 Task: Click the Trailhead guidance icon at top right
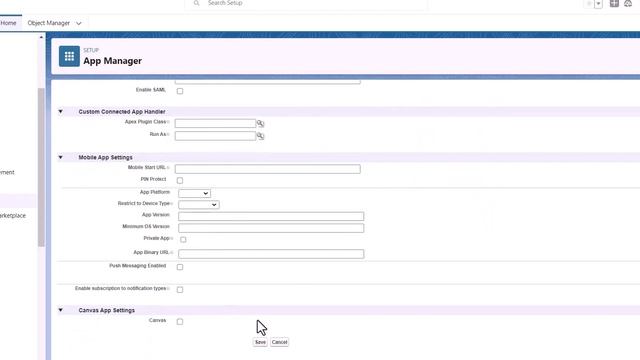[x=628, y=3]
